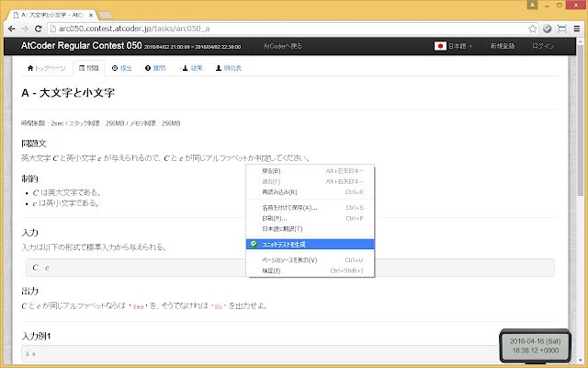
Task: Click the time and memory limit line
Action: (100, 123)
